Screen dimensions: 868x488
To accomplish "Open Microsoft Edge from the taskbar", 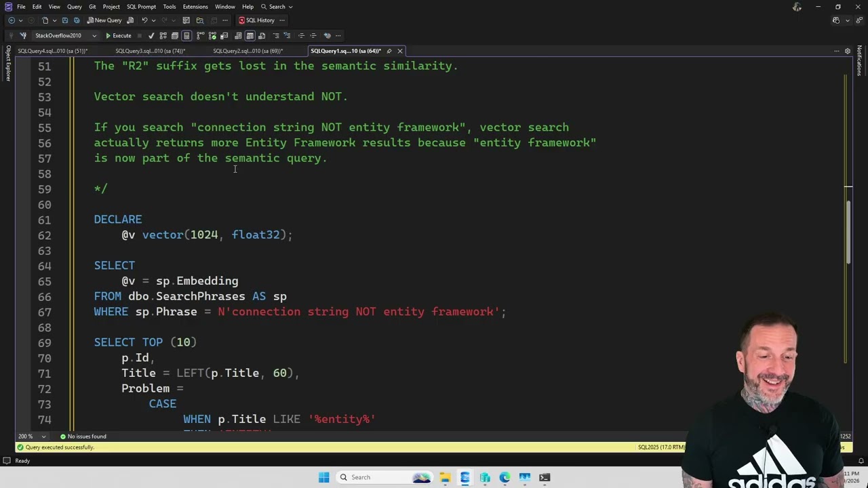I will 505,477.
